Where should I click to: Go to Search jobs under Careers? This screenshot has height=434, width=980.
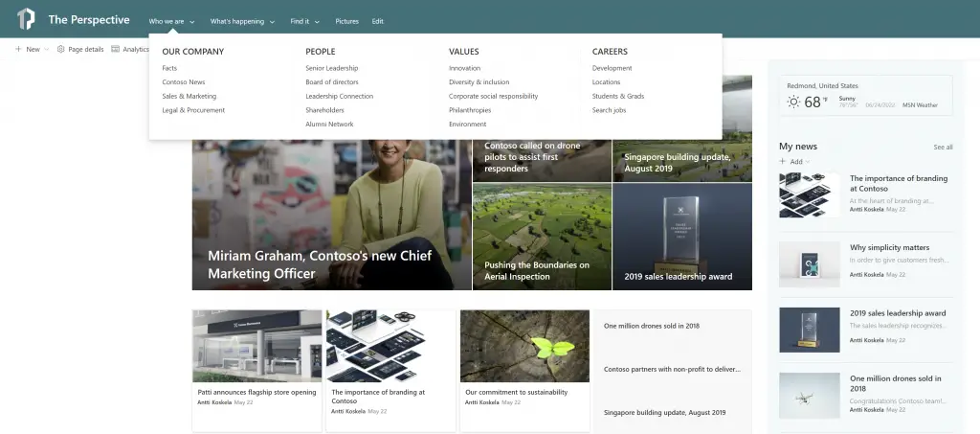[609, 110]
